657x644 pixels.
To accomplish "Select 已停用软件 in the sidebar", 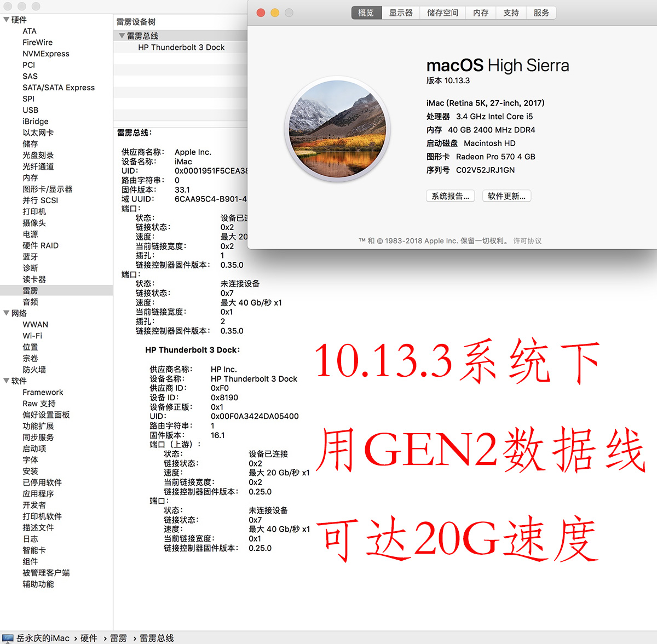I will 42,482.
